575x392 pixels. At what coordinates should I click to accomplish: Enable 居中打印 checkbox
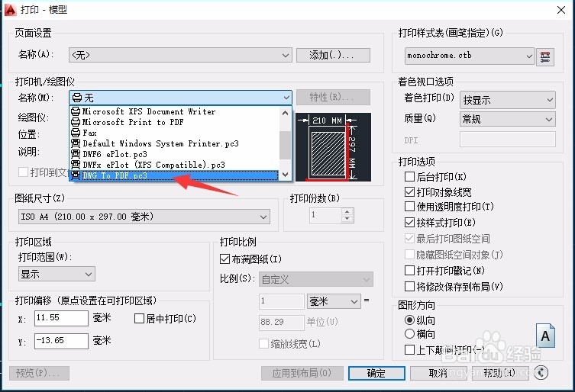point(139,318)
